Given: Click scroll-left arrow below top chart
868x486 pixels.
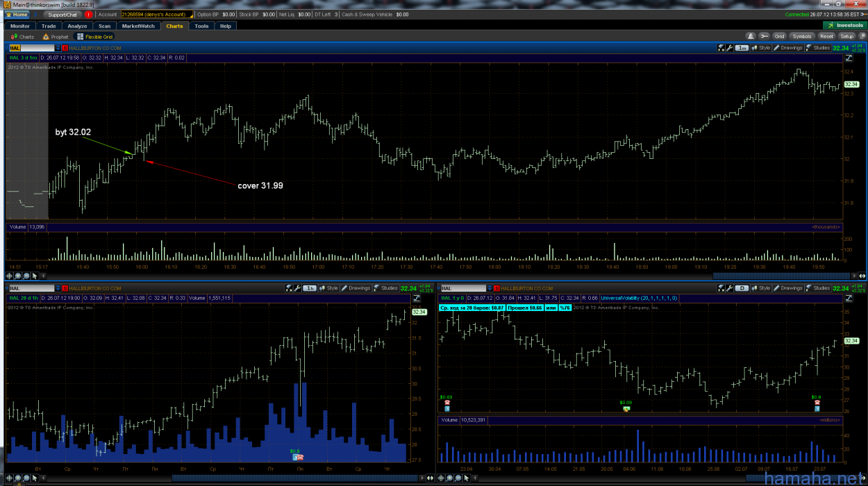Looking at the screenshot, I should 42,276.
